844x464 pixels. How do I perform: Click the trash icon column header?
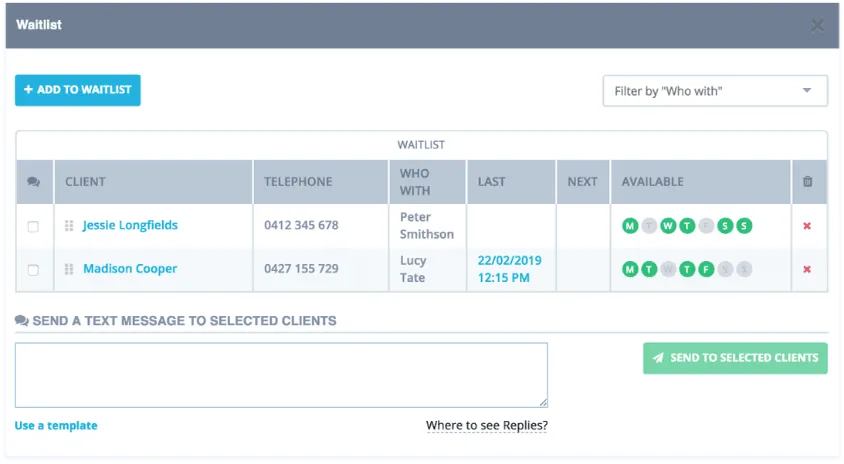[807, 181]
